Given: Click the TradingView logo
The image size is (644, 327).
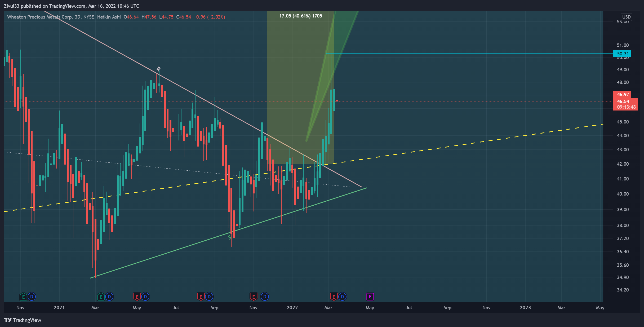Looking at the screenshot, I should (x=23, y=320).
